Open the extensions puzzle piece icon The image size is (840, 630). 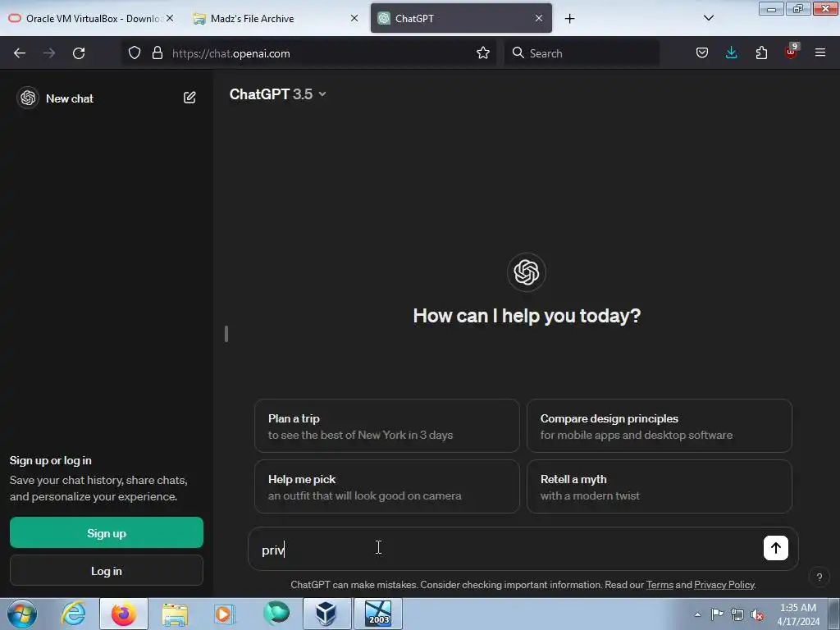[761, 53]
